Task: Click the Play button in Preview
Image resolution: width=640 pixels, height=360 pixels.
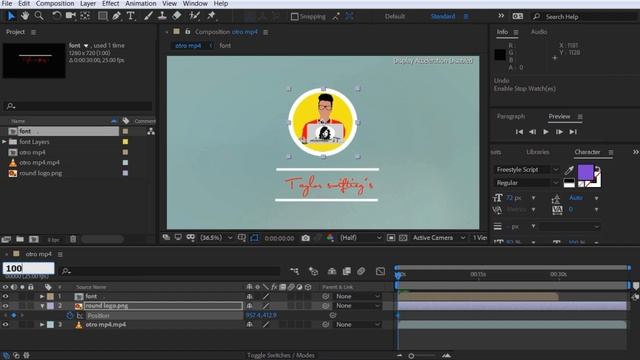Action: coord(546,132)
